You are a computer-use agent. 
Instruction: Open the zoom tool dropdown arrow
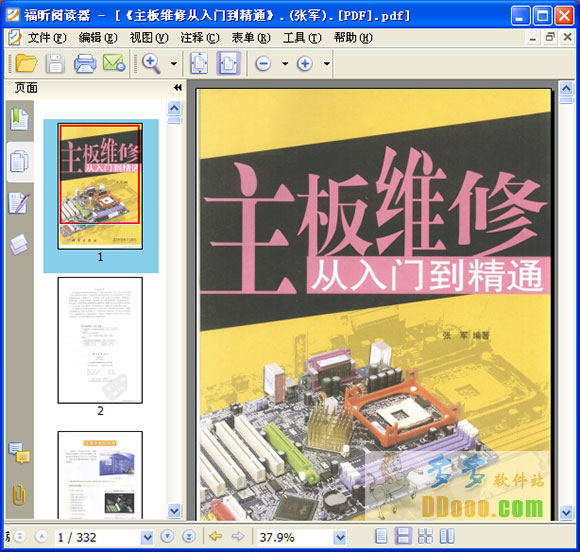(x=173, y=64)
